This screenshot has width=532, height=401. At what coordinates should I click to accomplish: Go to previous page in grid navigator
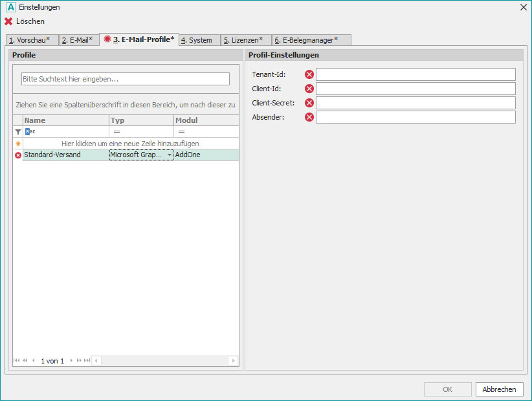pyautogui.click(x=25, y=360)
